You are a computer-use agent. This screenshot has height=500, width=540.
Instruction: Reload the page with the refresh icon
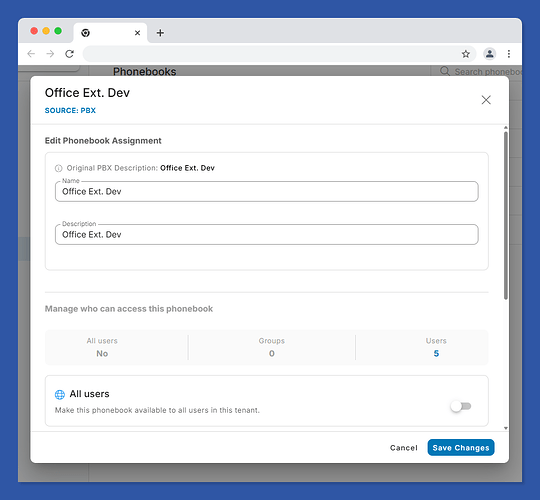click(x=70, y=54)
